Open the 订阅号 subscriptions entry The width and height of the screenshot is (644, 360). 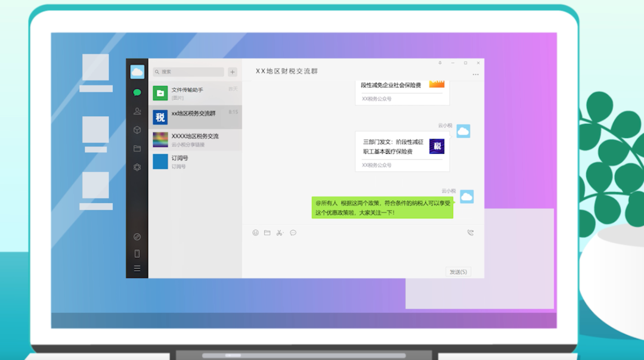point(195,162)
